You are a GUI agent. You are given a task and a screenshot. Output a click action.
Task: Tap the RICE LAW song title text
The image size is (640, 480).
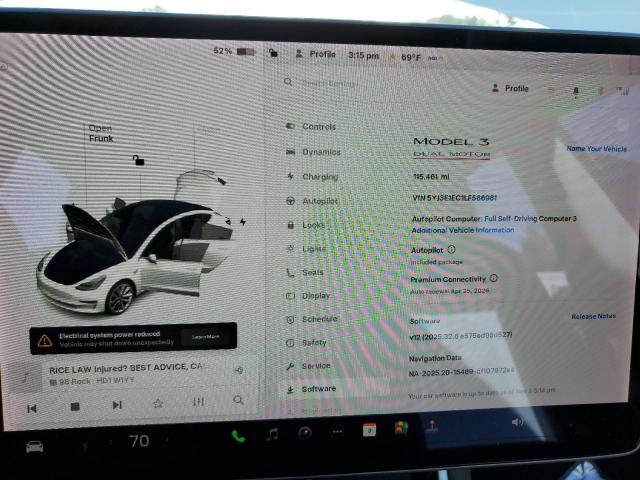tap(126, 368)
